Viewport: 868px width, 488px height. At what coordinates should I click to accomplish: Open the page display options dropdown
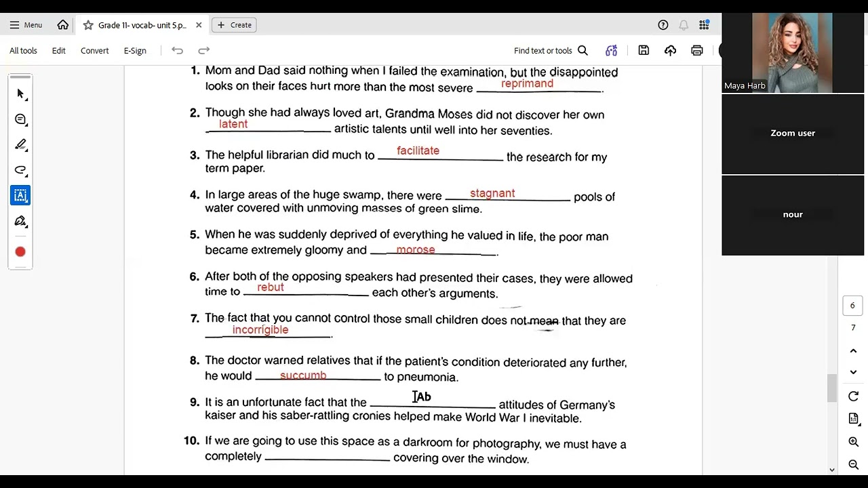click(853, 419)
